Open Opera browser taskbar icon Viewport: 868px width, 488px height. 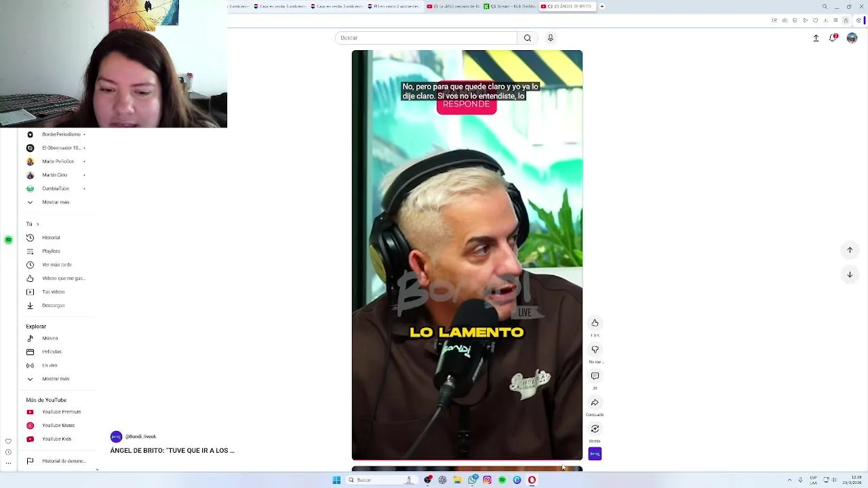click(x=532, y=480)
